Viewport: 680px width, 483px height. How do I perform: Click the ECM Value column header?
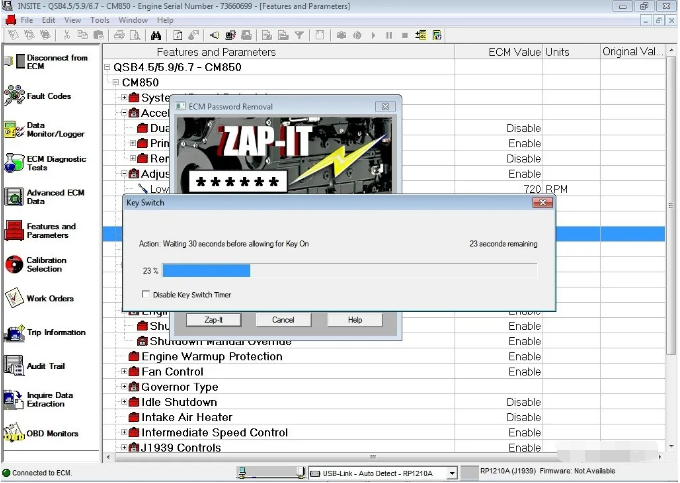(x=498, y=52)
